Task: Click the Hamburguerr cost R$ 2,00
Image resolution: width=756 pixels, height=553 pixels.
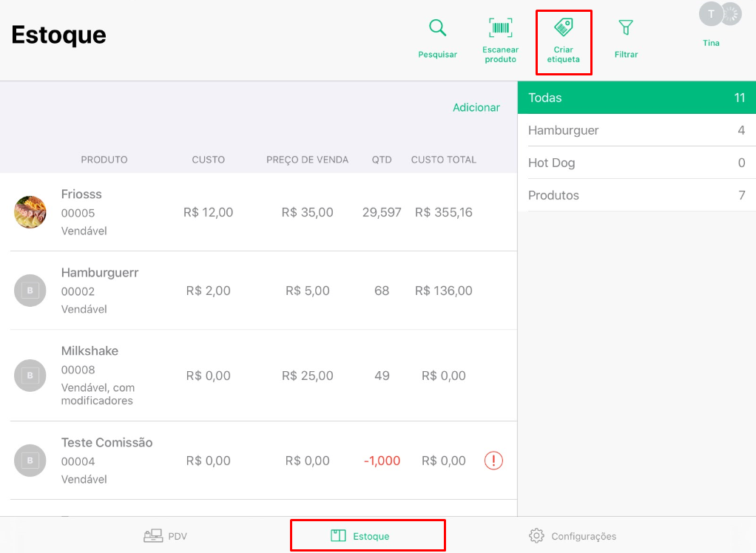Action: 209,291
